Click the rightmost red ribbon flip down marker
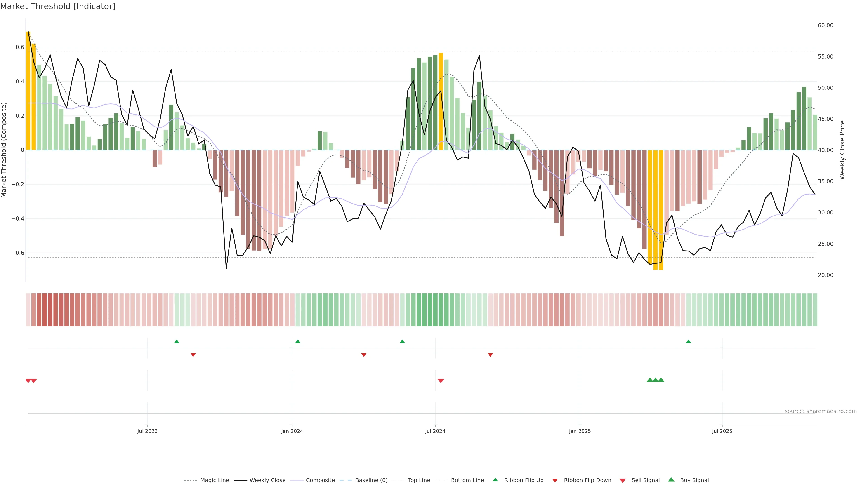The width and height of the screenshot is (868, 488). [490, 355]
